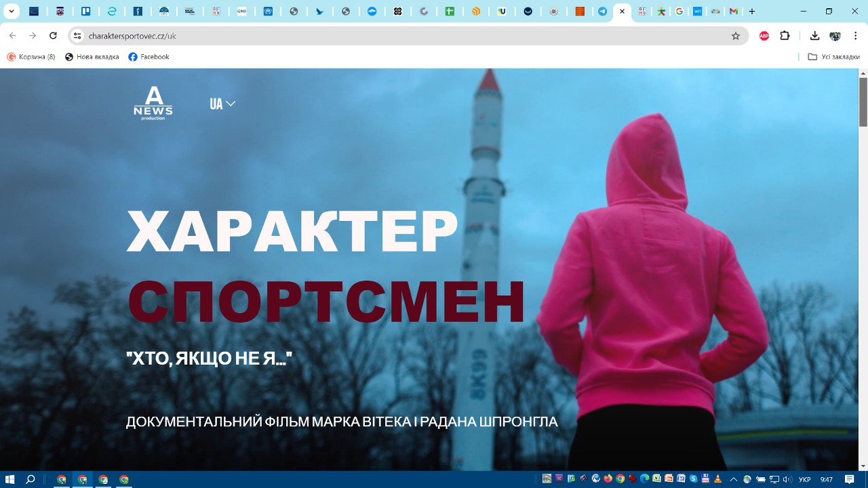Viewport: 868px width, 488px height.
Task: Open the UA language dropdown
Action: [x=222, y=104]
